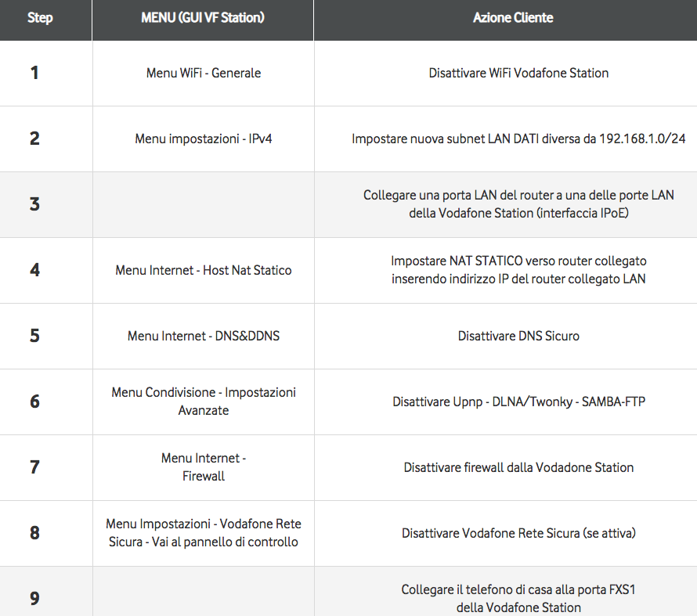The height and width of the screenshot is (616, 697).
Task: Select 'Menu Internet - DNS&DDNS' cell
Action: [204, 336]
